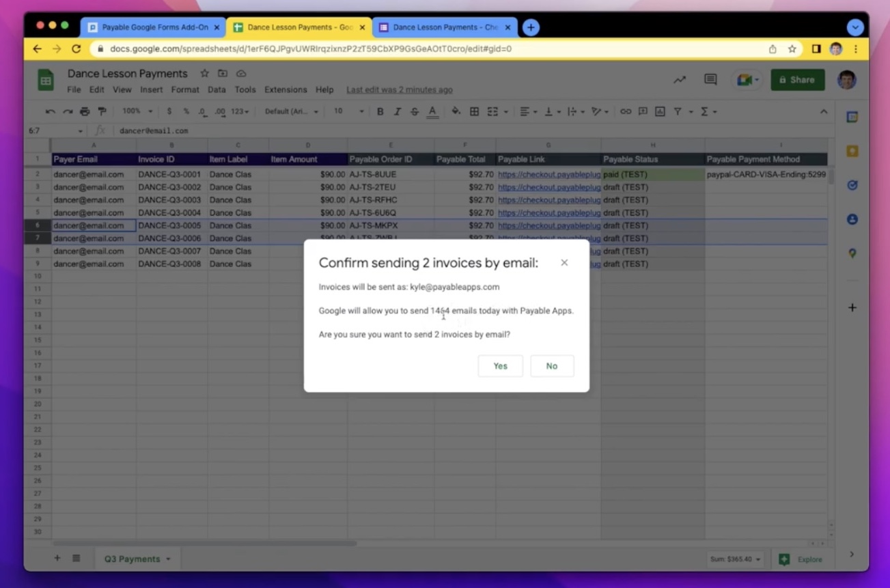The image size is (890, 588).
Task: Open Google Keep in the side panel
Action: [x=852, y=152]
